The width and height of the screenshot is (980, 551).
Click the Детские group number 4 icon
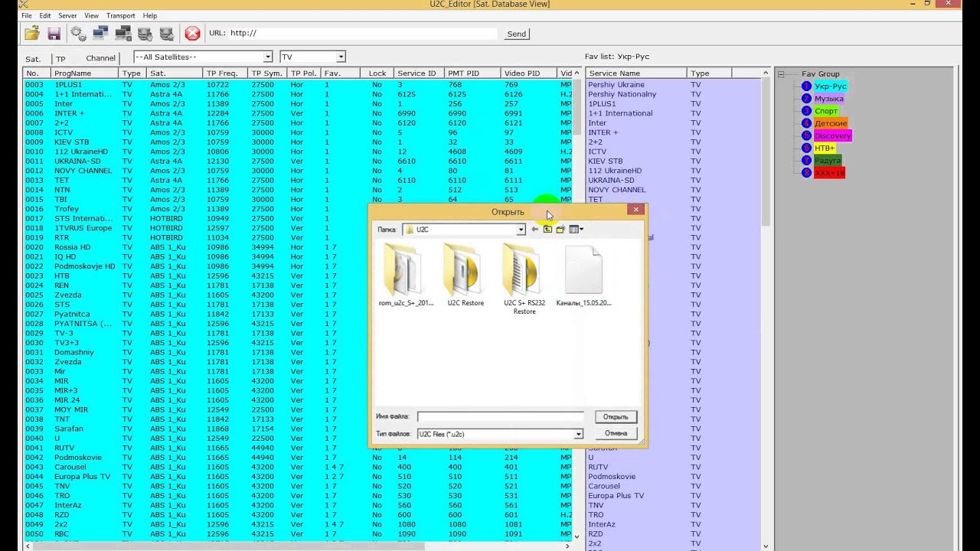pyautogui.click(x=806, y=123)
